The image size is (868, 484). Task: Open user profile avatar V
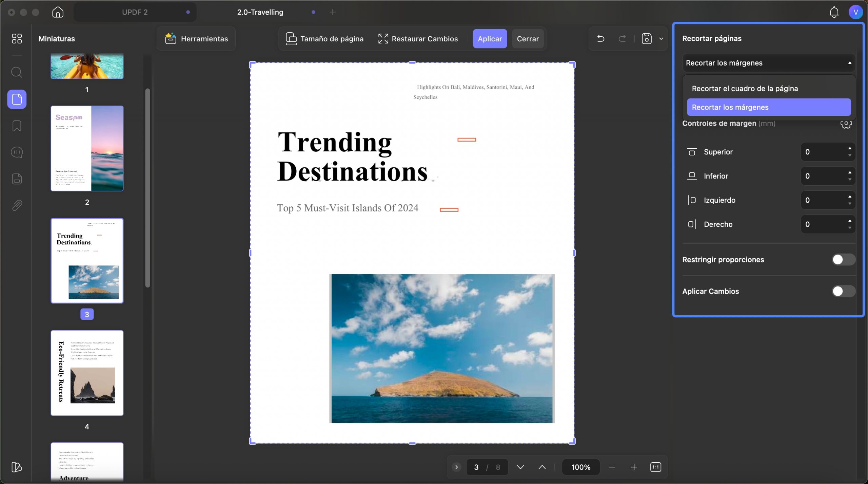pyautogui.click(x=856, y=12)
